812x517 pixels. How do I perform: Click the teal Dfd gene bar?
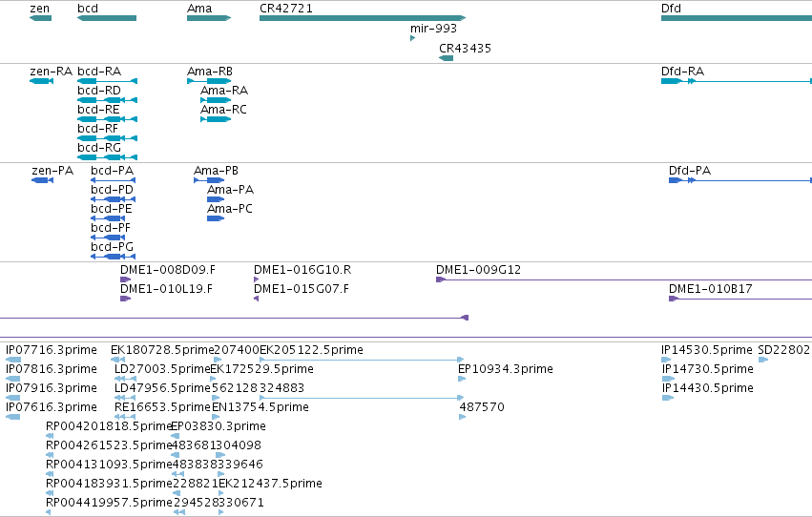pyautogui.click(x=737, y=18)
